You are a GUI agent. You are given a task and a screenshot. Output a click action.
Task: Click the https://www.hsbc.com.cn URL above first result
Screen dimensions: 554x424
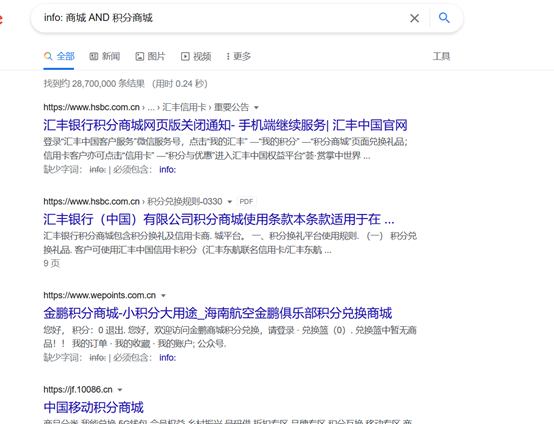coord(92,107)
